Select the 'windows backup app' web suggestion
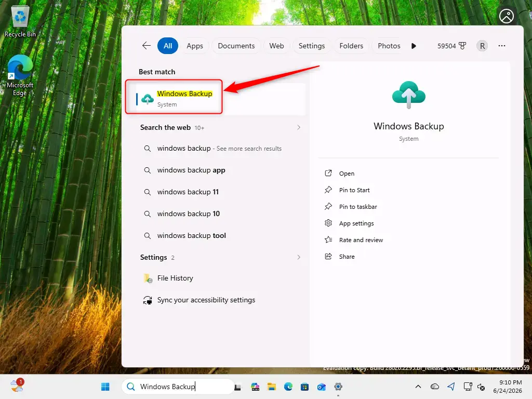This screenshot has height=399, width=532. click(x=220, y=170)
